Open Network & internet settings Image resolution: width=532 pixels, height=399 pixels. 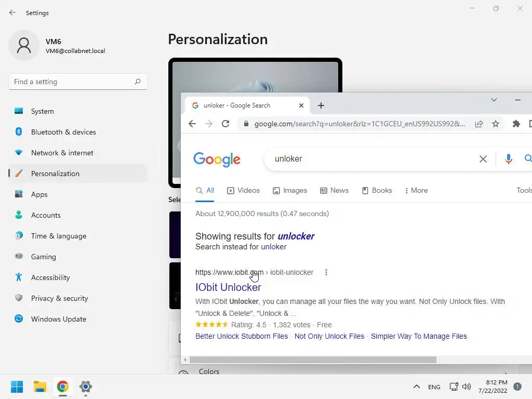(78, 153)
